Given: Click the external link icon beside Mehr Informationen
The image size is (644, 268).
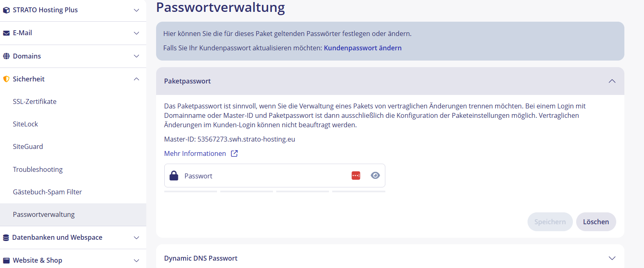Looking at the screenshot, I should pos(234,153).
